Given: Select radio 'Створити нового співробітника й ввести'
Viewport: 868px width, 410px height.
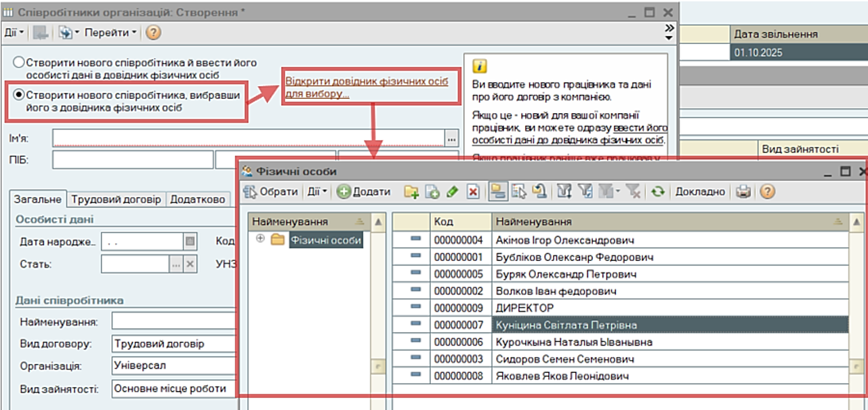Looking at the screenshot, I should tap(19, 62).
